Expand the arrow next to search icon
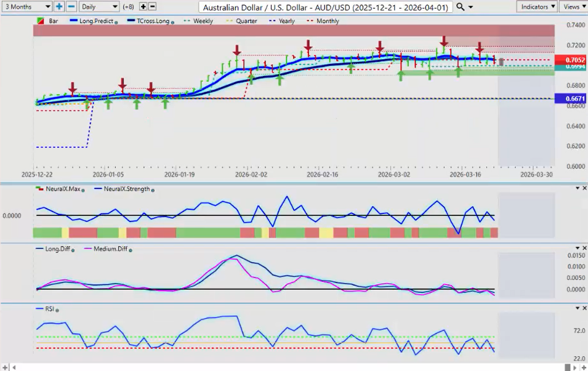 (471, 7)
